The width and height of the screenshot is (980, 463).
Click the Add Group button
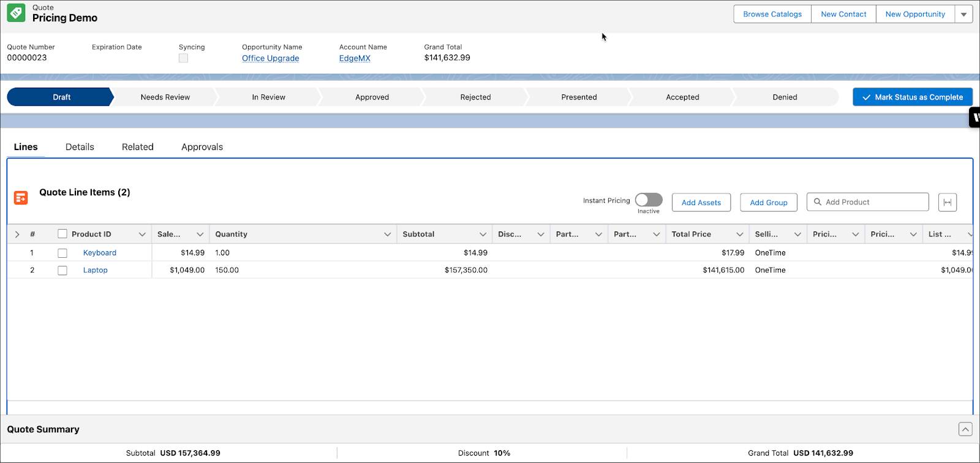[x=769, y=203]
